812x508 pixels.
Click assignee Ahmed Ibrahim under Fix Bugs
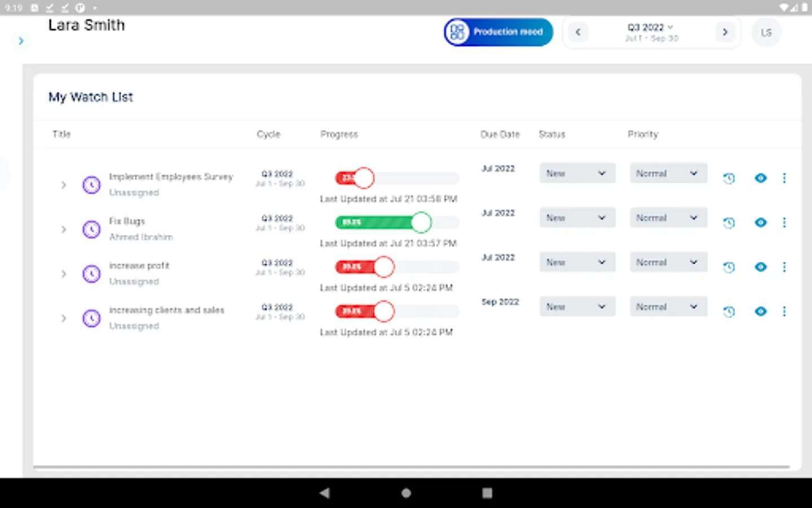coord(141,237)
